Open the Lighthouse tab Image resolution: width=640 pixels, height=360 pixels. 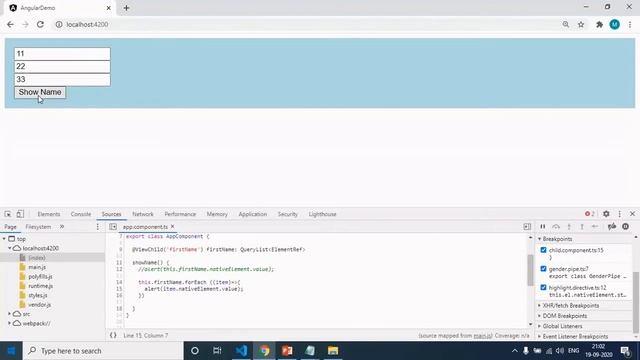pos(322,214)
